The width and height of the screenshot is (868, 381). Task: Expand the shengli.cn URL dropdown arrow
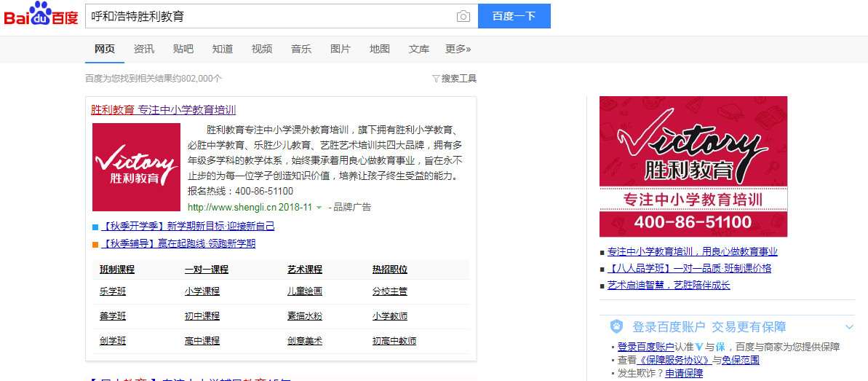[x=319, y=208]
